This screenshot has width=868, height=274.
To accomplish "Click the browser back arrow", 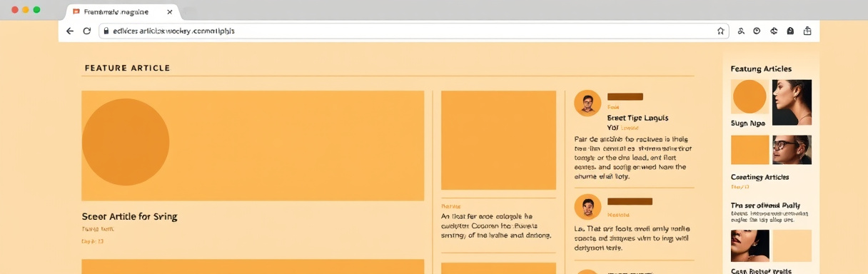I will 70,31.
